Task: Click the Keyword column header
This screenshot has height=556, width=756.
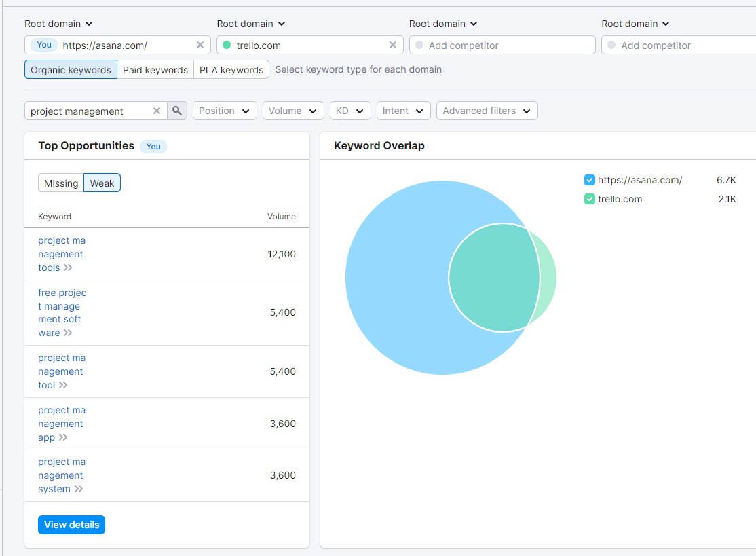Action: pyautogui.click(x=54, y=217)
